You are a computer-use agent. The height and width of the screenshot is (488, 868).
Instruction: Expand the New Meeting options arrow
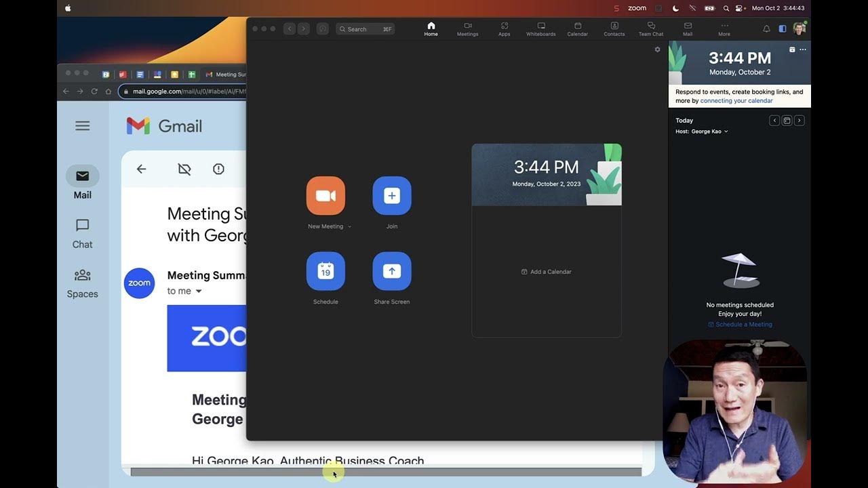[x=349, y=226]
